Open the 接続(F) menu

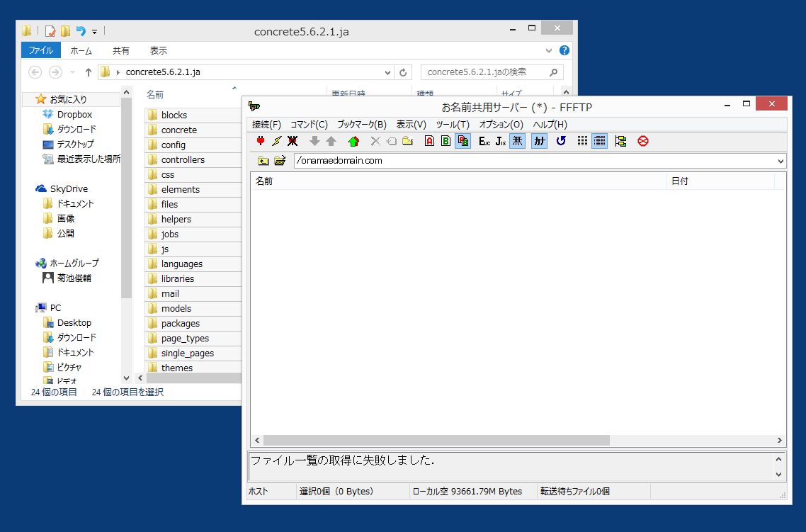coord(266,125)
